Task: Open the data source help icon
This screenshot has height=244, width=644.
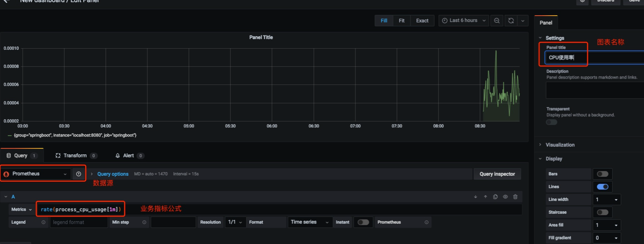Action: point(79,174)
